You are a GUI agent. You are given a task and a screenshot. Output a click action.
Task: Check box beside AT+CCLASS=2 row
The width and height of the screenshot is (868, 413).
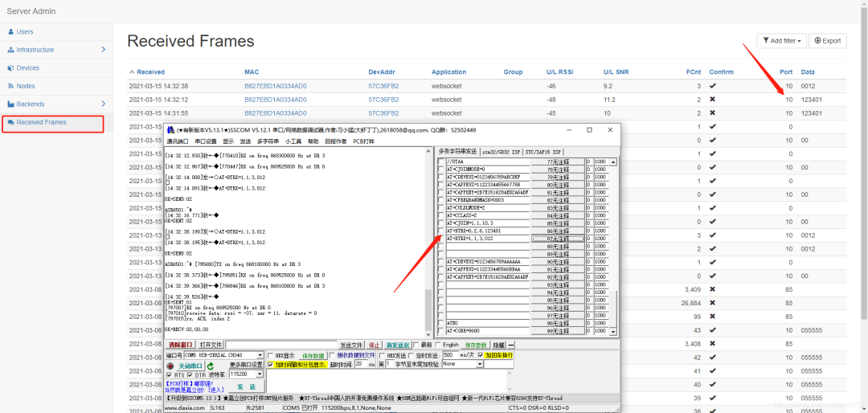click(441, 216)
